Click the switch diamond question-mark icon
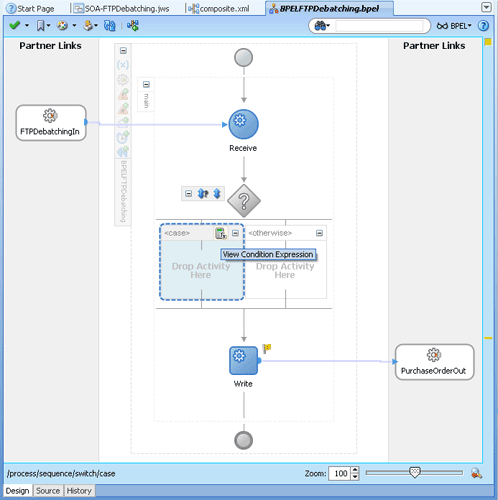This screenshot has width=498, height=500. pos(244,201)
